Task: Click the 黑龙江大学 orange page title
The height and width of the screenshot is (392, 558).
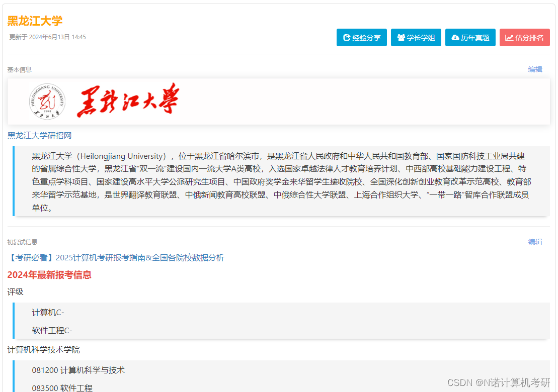Action: 35,21
